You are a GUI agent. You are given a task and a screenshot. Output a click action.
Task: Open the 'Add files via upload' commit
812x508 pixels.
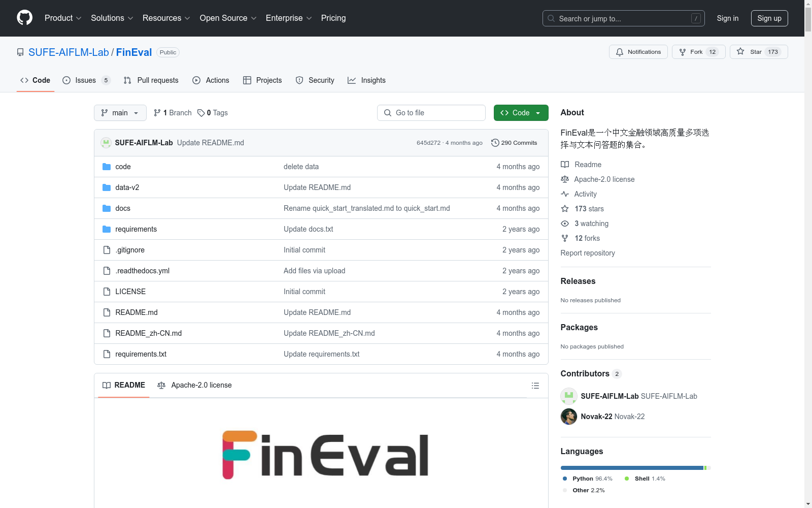(x=315, y=271)
